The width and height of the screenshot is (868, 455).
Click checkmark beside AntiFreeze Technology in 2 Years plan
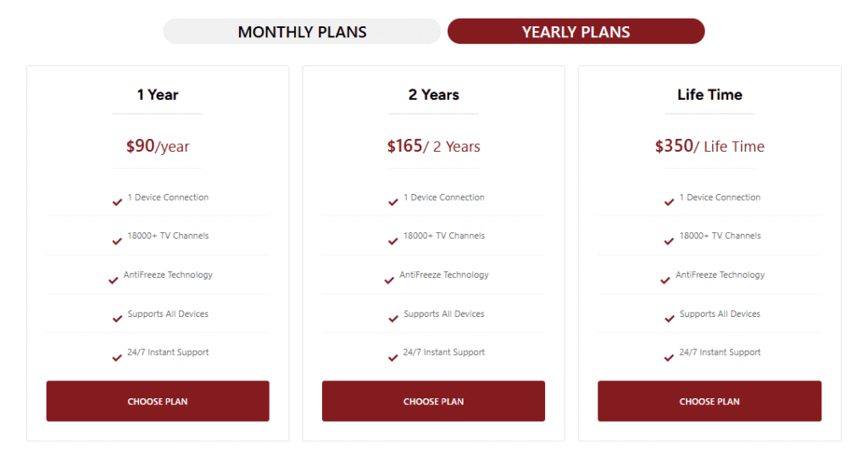click(389, 280)
